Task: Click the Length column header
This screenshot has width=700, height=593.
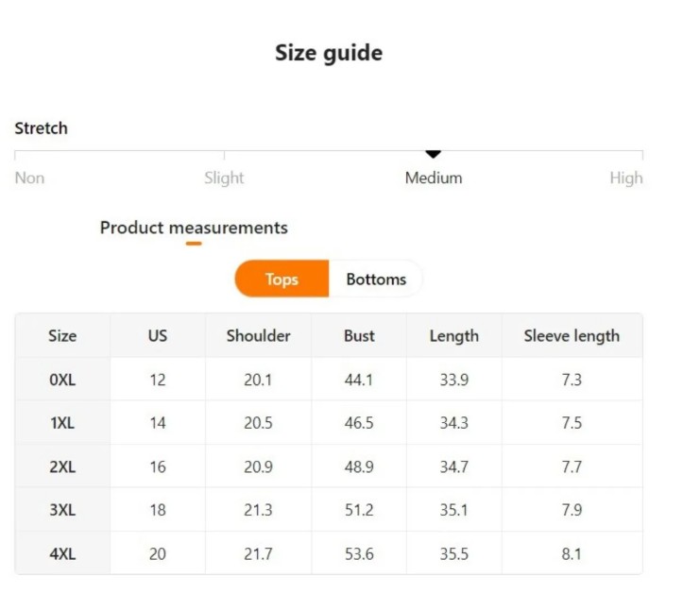Action: click(x=454, y=335)
